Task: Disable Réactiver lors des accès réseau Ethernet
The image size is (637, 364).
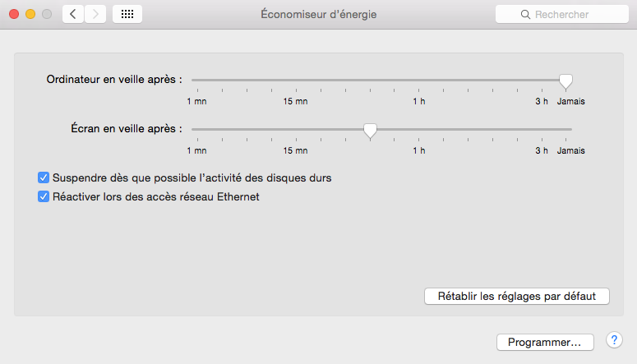Action: pyautogui.click(x=44, y=196)
